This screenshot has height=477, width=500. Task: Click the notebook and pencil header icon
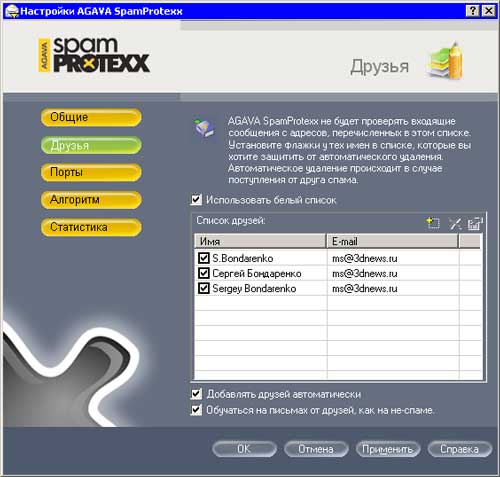[445, 60]
